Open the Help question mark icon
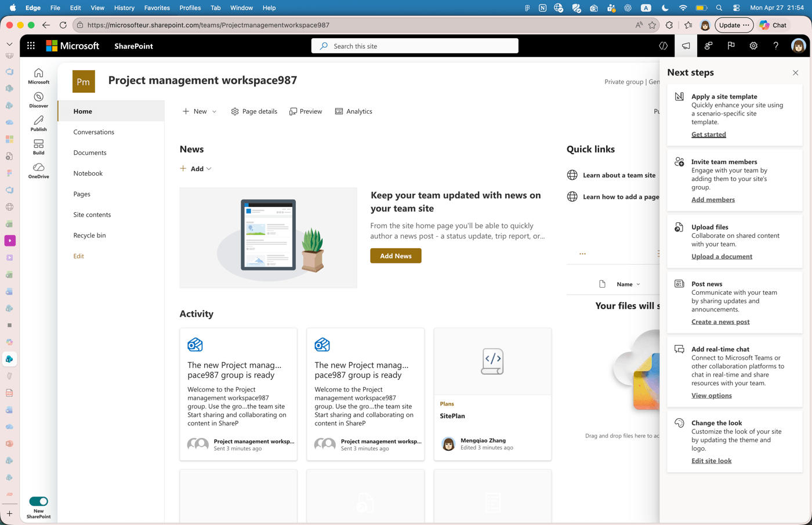Image resolution: width=812 pixels, height=525 pixels. (775, 46)
